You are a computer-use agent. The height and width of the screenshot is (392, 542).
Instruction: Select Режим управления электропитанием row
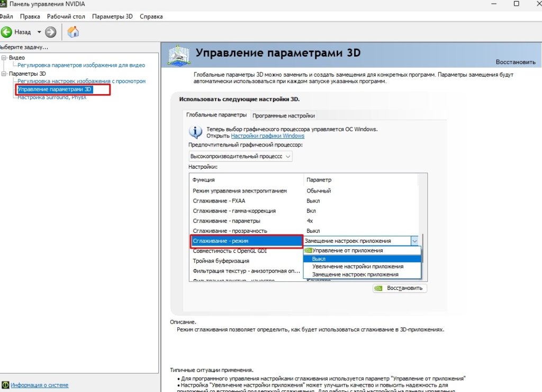[304, 190]
